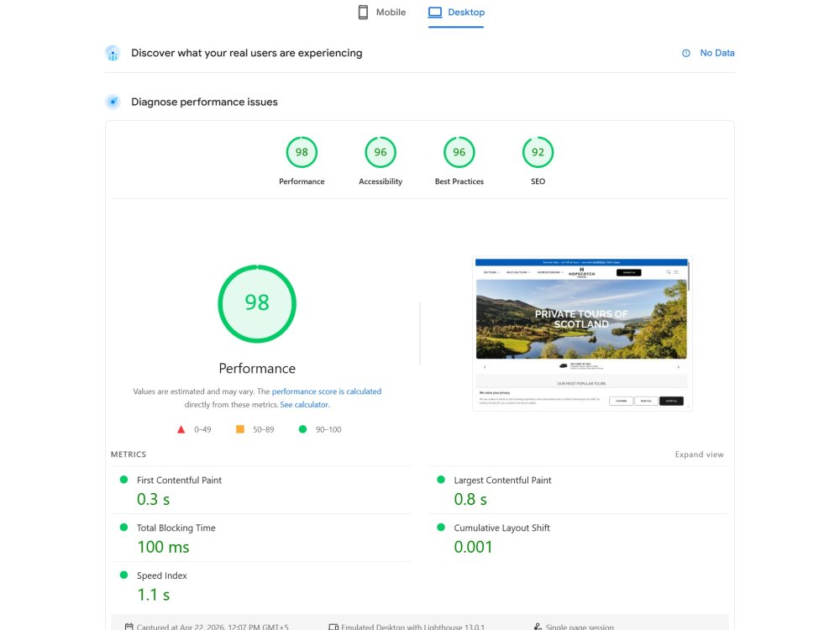Click the Single page session icon
This screenshot has height=630, width=840.
point(538,627)
